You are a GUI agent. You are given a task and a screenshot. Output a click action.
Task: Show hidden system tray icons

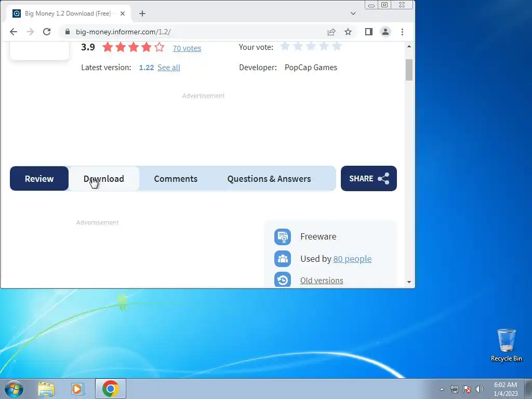tap(442, 389)
